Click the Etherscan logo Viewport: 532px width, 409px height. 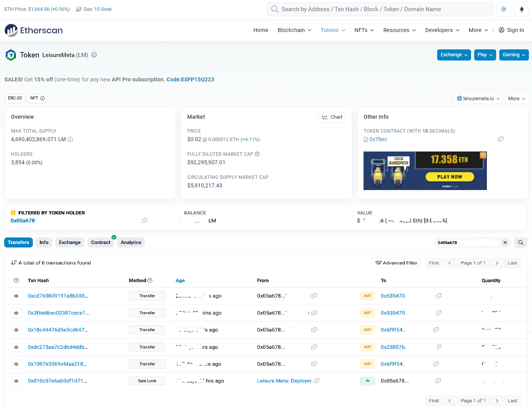34,30
